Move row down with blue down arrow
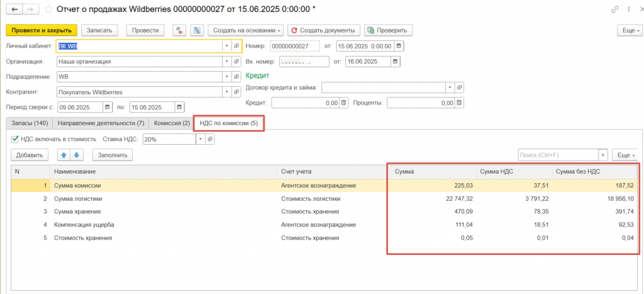Image resolution: width=644 pixels, height=294 pixels. click(77, 155)
